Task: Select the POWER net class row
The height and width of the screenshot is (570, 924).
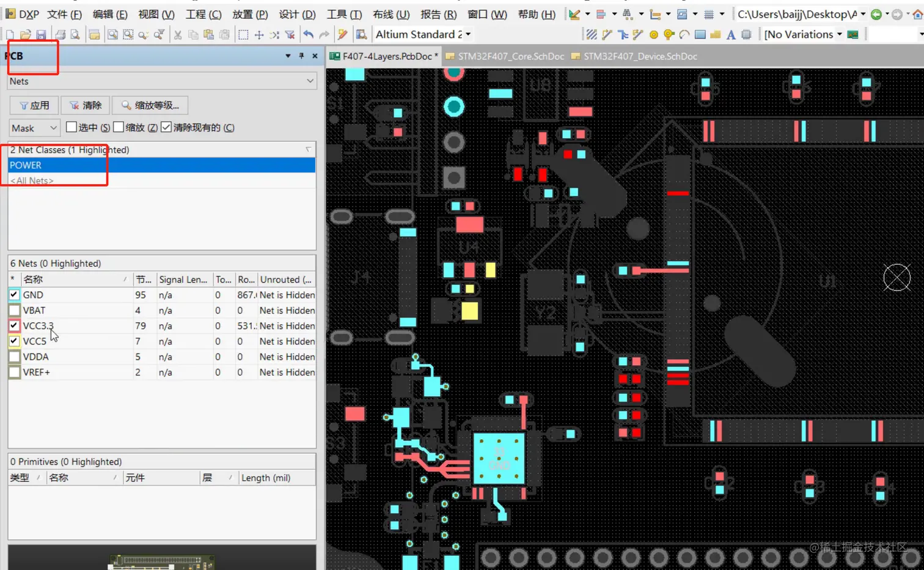Action: point(162,165)
